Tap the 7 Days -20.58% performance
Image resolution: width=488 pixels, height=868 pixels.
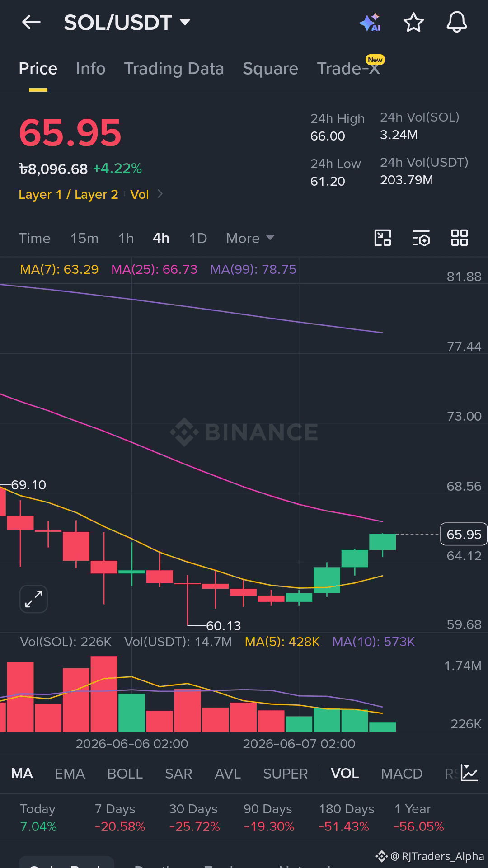(120, 817)
